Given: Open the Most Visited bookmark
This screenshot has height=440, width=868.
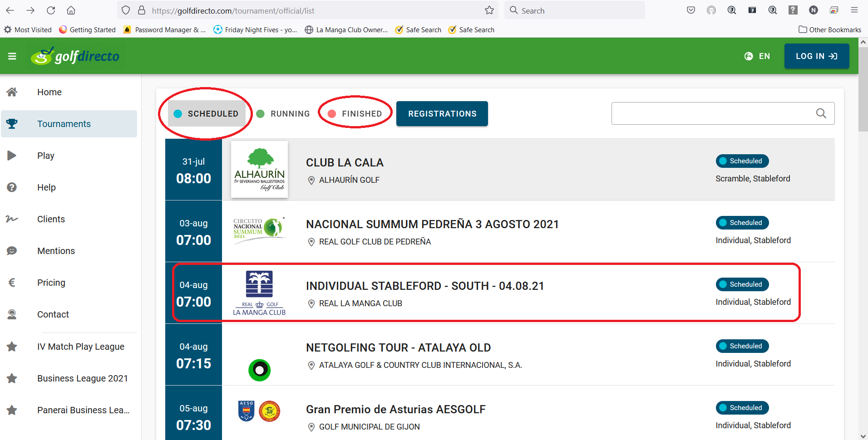Looking at the screenshot, I should pos(28,29).
